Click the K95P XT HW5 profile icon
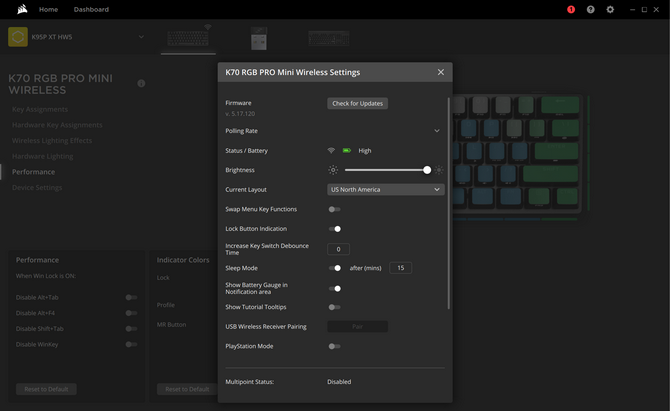Screen dimensions: 670x411 [18, 37]
